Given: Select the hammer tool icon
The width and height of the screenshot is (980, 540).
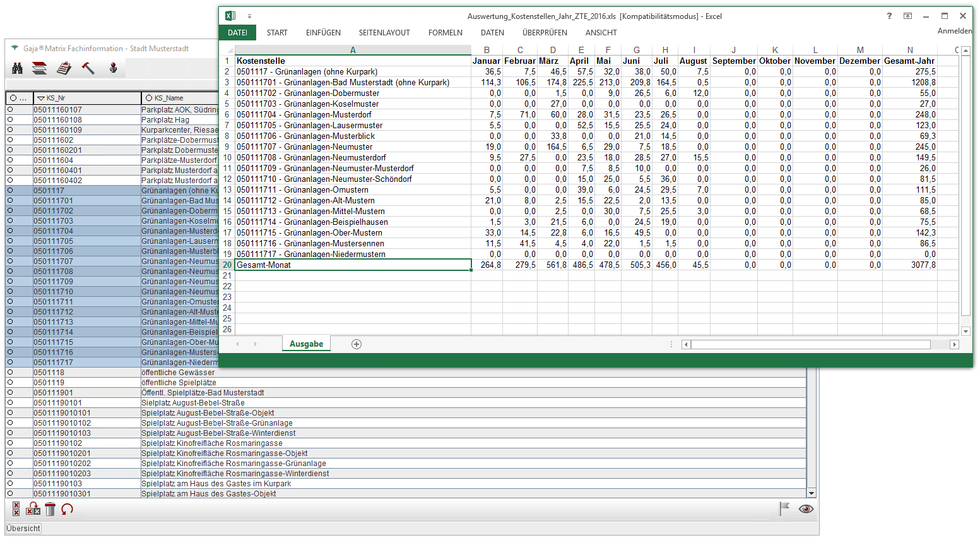Looking at the screenshot, I should [88, 68].
